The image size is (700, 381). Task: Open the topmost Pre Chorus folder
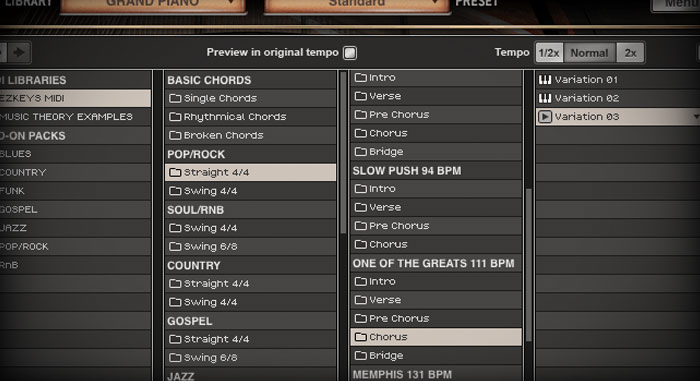point(436,115)
